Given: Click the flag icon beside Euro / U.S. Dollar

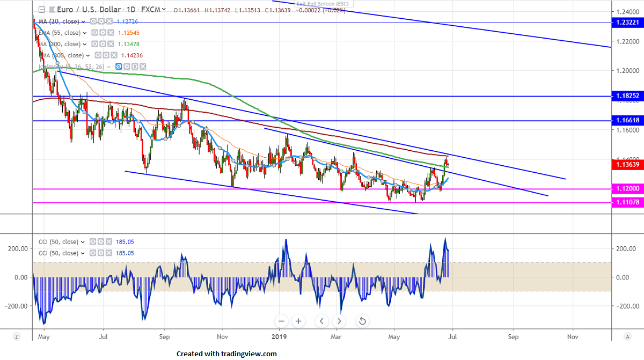Looking at the screenshot, I should click(x=52, y=10).
